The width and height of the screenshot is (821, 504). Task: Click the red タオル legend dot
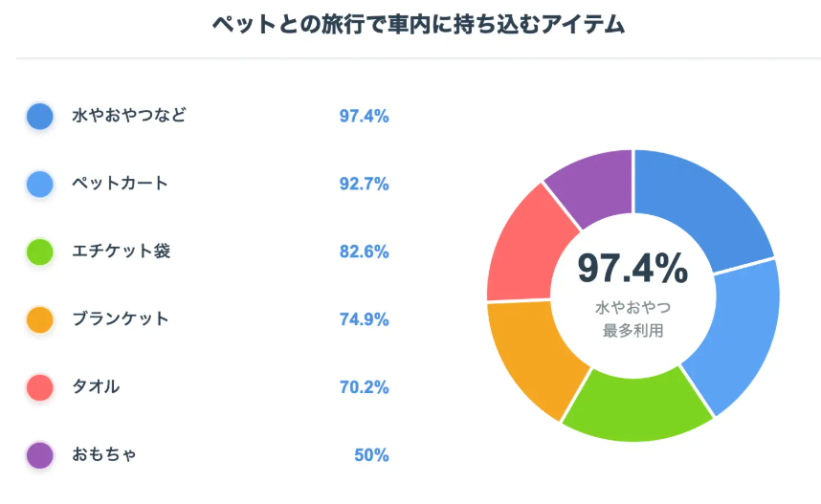tap(40, 387)
